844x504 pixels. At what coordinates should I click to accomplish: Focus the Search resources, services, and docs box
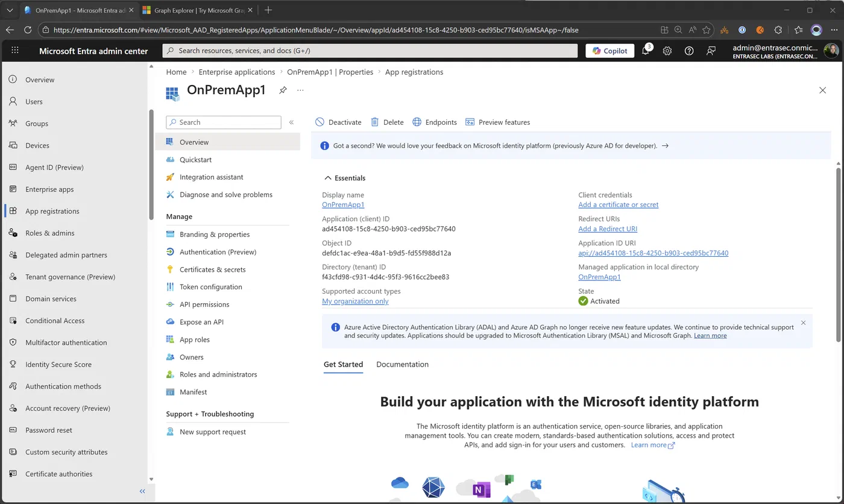pos(370,51)
